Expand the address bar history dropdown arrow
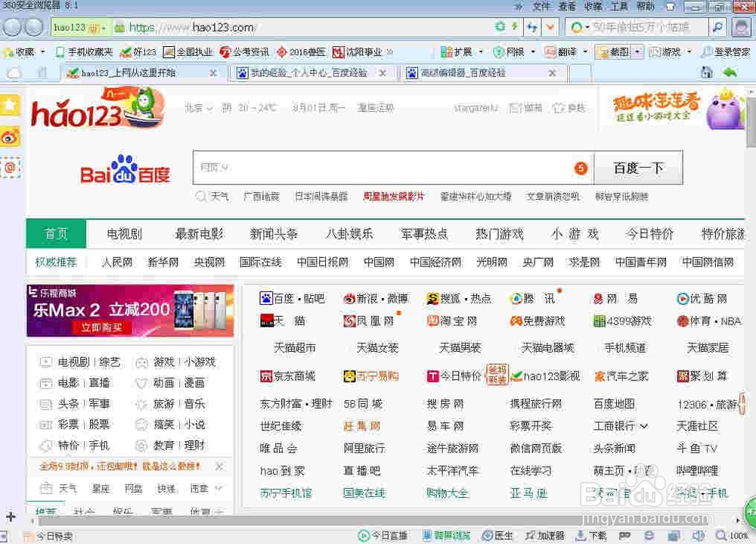Viewport: 756px width, 544px height. [550, 27]
